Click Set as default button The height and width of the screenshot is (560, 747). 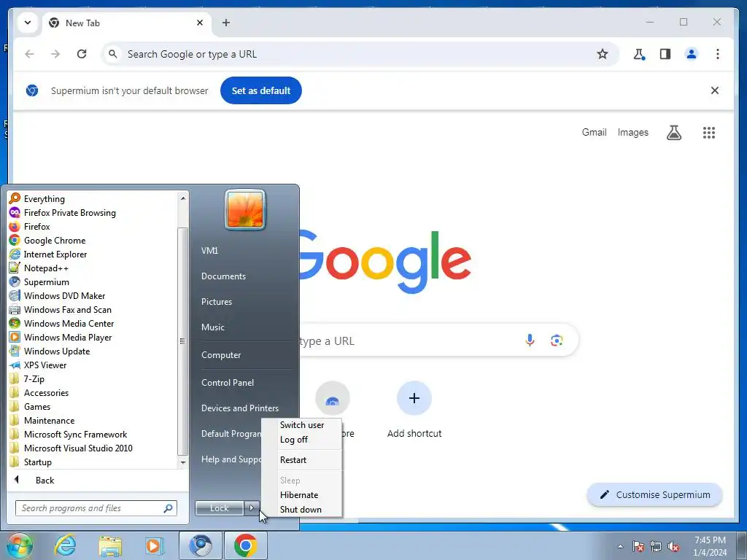(x=261, y=90)
